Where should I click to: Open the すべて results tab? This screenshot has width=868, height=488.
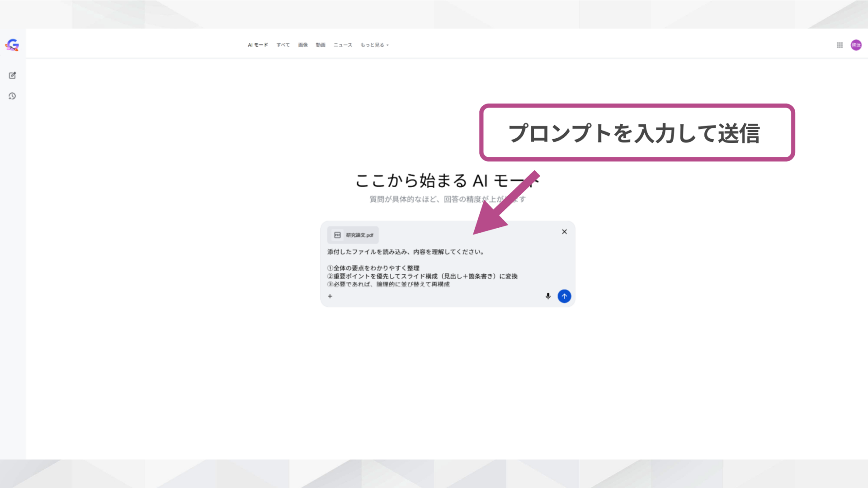tap(283, 45)
